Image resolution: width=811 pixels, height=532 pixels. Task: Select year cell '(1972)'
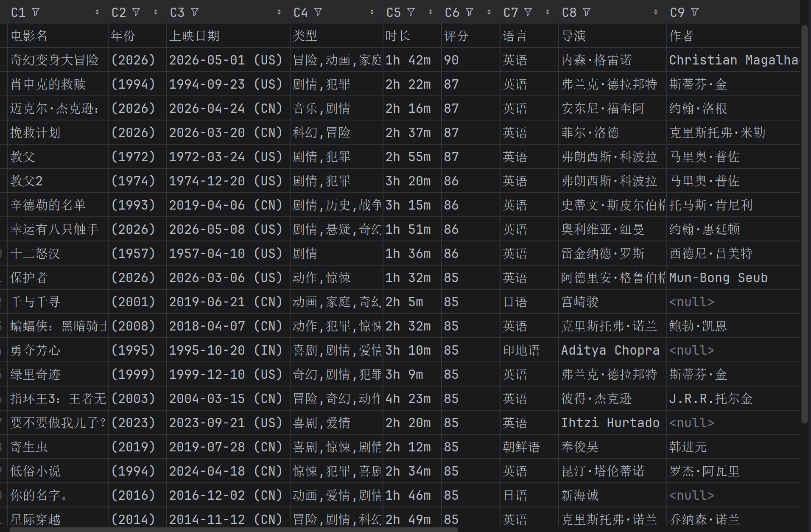137,157
